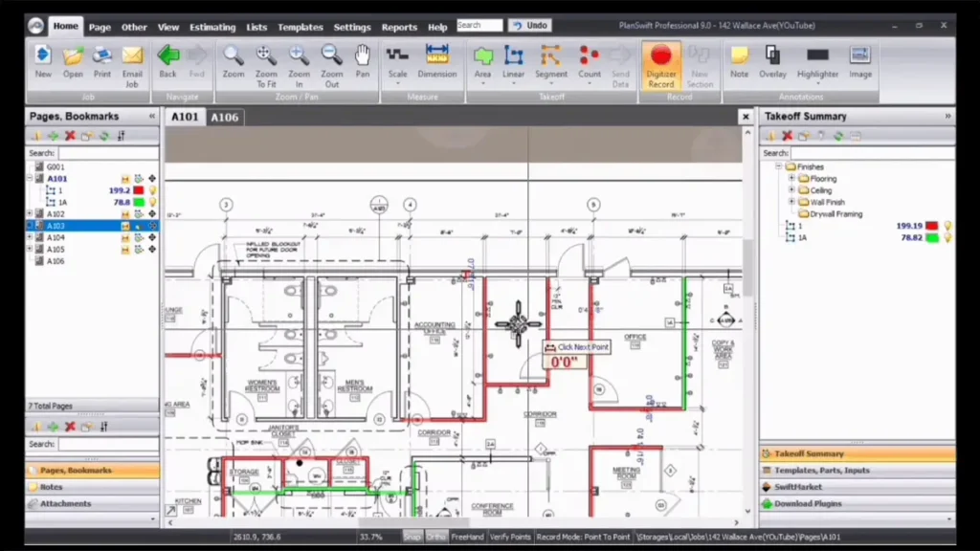The width and height of the screenshot is (980, 551).
Task: Toggle FreeHand mode in status bar
Action: [467, 537]
